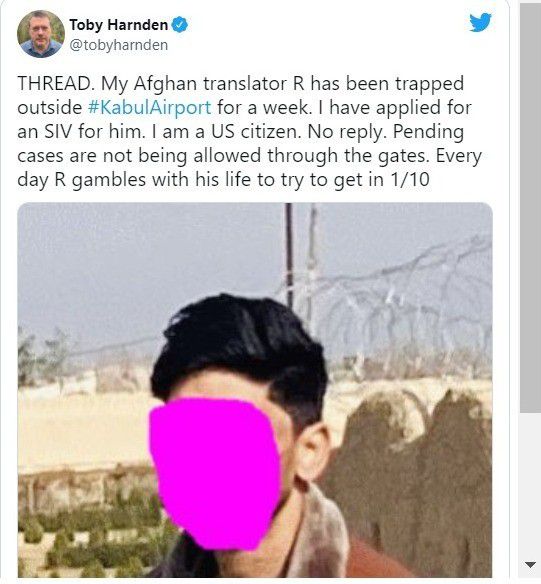Click the gray vertical scrollbar thumb
Viewport: 541px width, 584px height.
530,208
